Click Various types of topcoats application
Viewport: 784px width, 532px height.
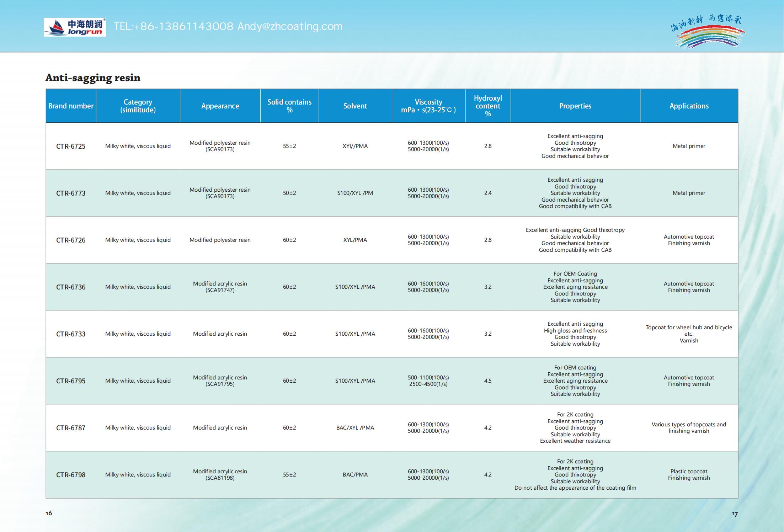689,428
